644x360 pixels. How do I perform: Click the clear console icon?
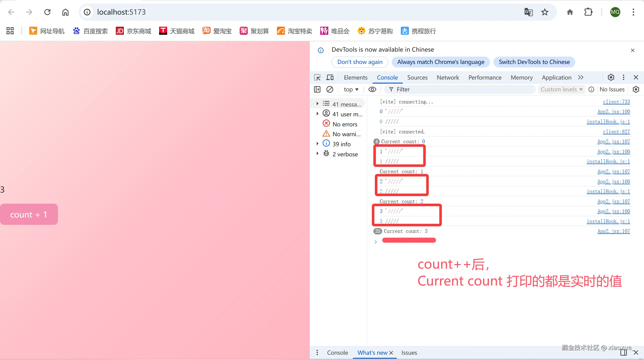click(330, 89)
